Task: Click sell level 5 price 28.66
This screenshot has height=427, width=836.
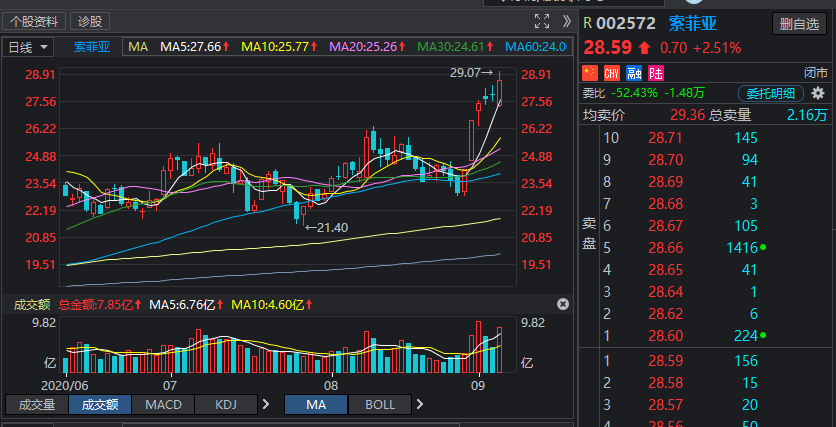Action: tap(665, 248)
